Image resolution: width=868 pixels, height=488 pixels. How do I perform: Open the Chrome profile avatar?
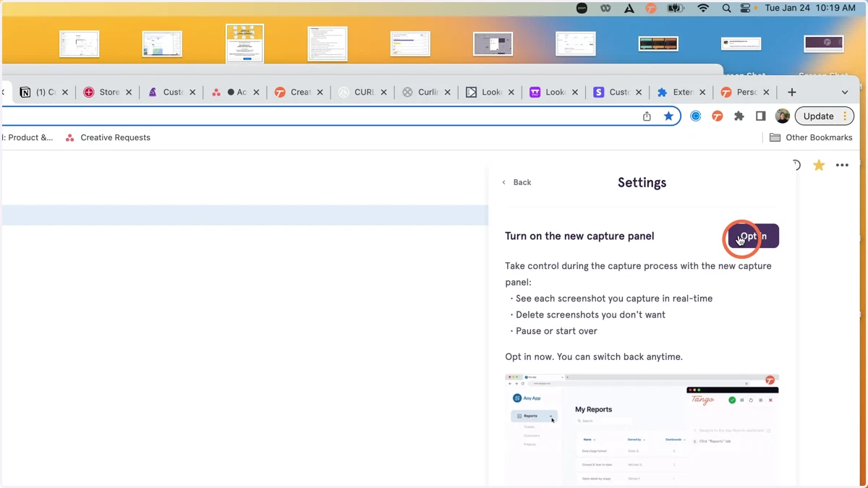782,116
